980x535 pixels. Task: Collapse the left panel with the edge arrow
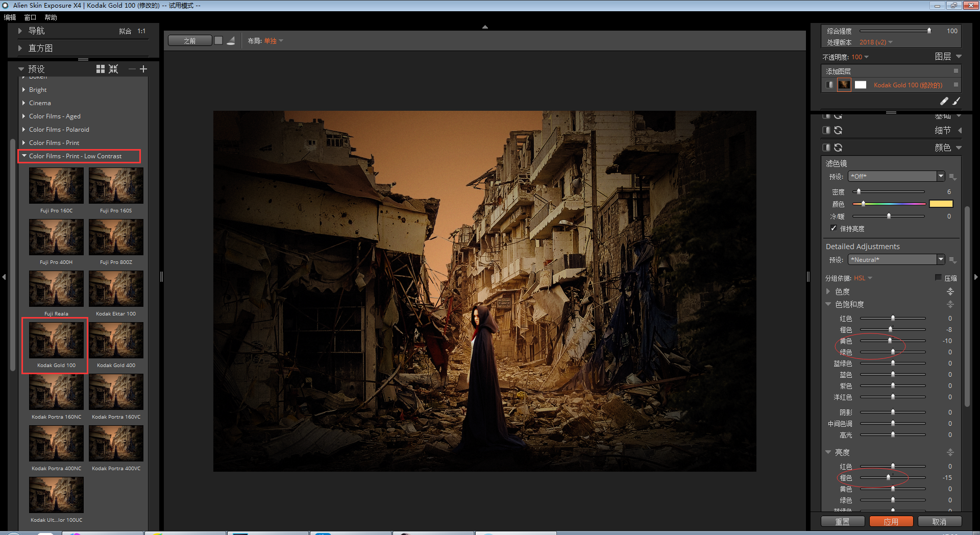[4, 277]
